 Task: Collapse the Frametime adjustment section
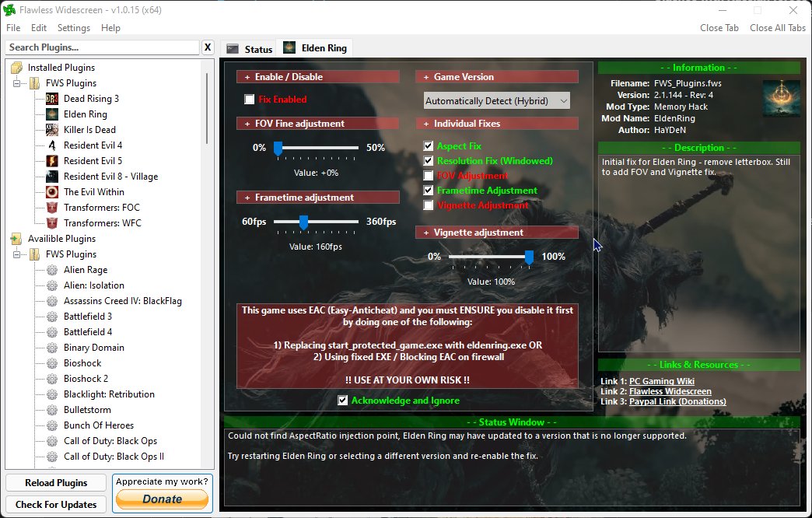click(318, 198)
